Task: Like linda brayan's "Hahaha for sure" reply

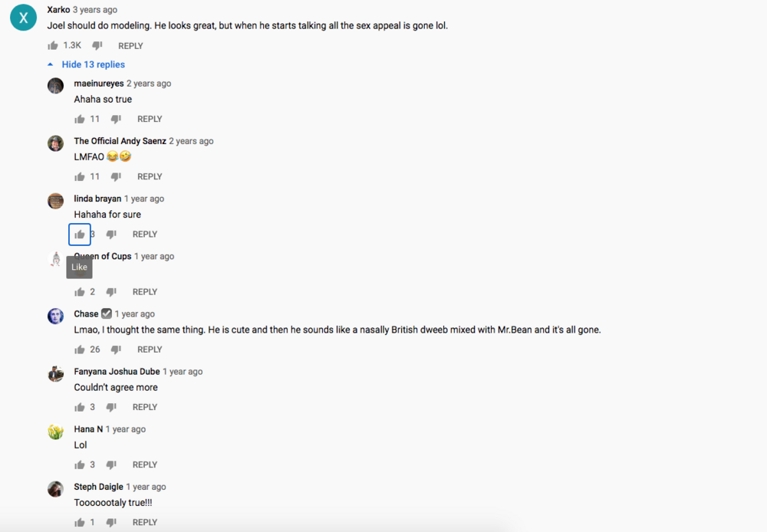Action: 80,234
